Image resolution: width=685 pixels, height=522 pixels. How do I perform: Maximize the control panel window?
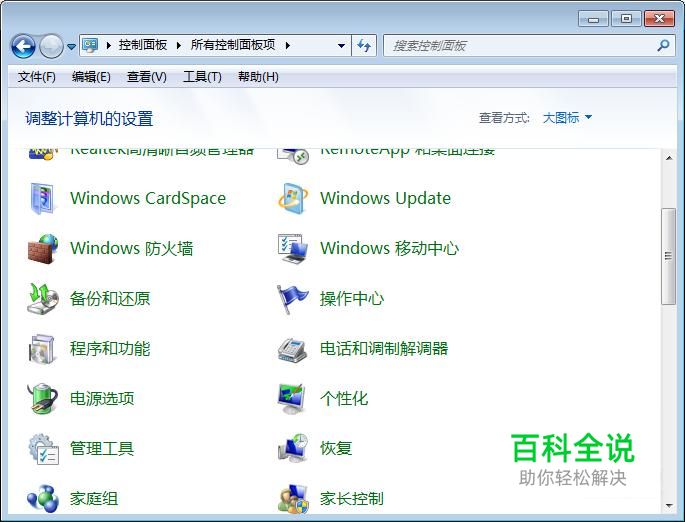626,19
